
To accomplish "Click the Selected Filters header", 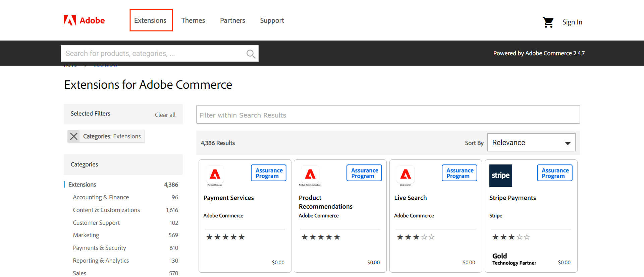I will click(91, 114).
